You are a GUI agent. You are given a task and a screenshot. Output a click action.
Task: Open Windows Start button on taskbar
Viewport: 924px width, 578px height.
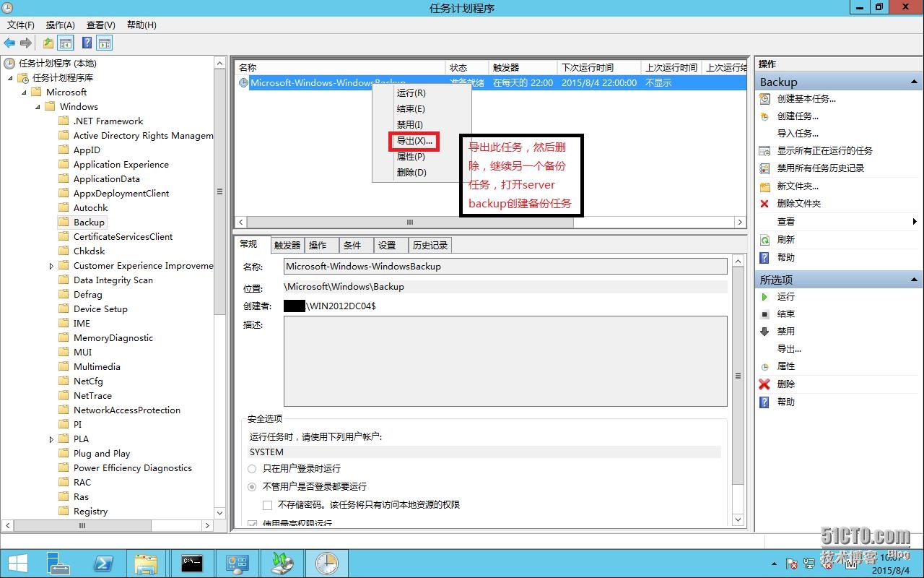point(17,564)
